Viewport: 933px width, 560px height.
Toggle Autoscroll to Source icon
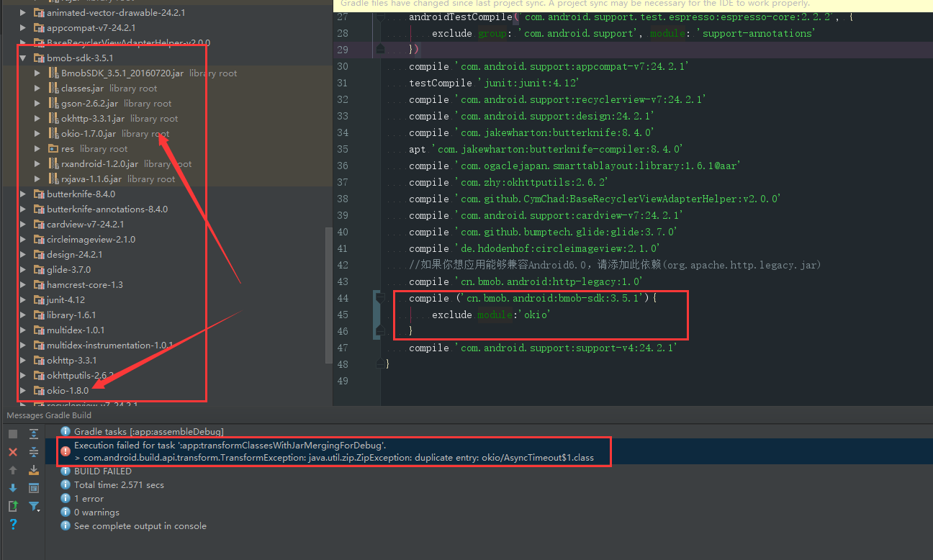tap(34, 470)
